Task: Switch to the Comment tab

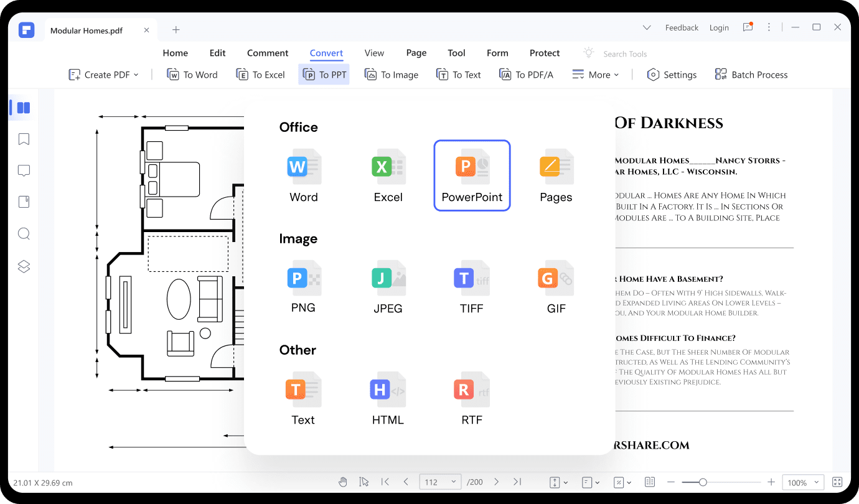Action: pyautogui.click(x=268, y=53)
